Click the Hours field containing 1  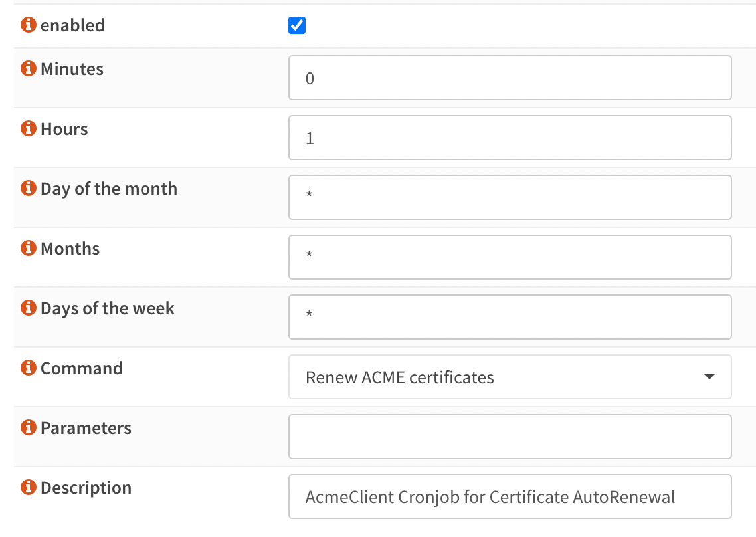click(510, 138)
